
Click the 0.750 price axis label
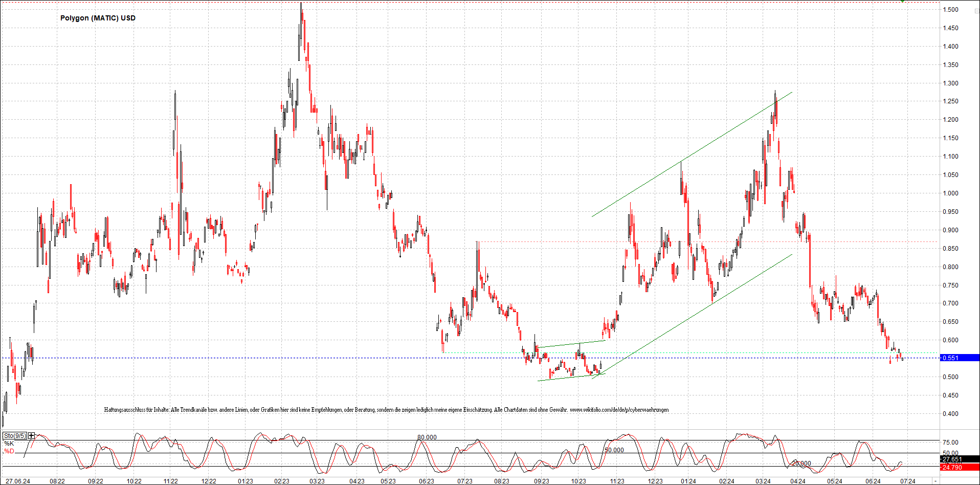click(951, 285)
